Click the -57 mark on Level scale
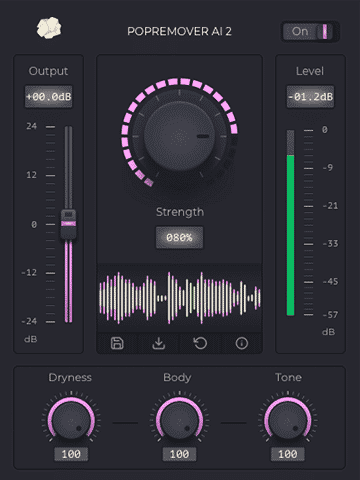The width and height of the screenshot is (360, 480). point(330,315)
